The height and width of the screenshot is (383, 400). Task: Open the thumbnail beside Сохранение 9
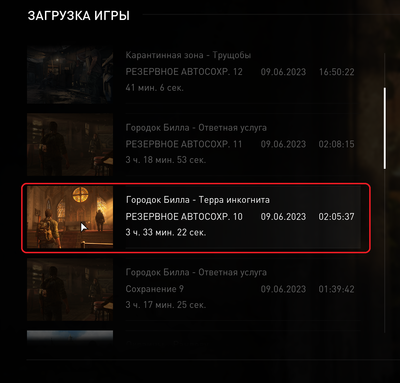coord(70,289)
